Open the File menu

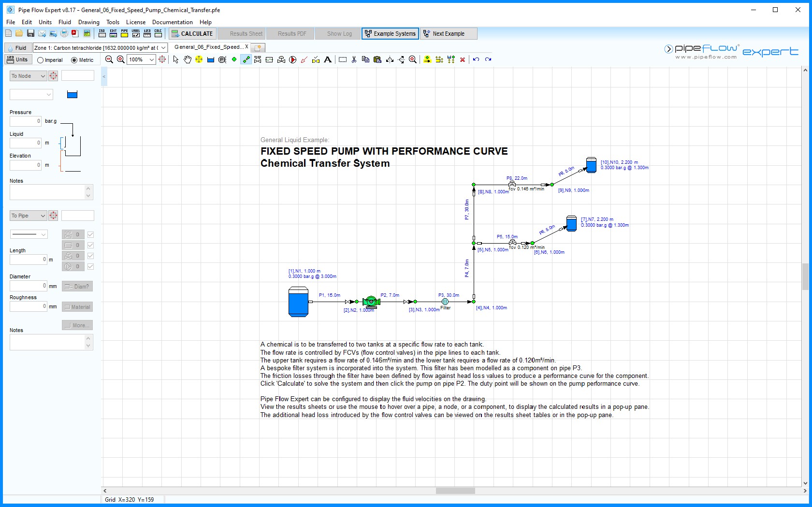[x=11, y=22]
